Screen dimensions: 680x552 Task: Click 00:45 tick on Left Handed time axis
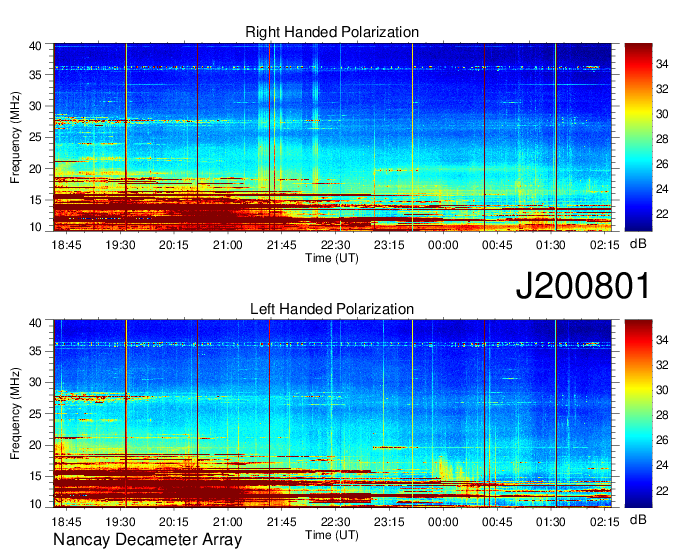(497, 522)
